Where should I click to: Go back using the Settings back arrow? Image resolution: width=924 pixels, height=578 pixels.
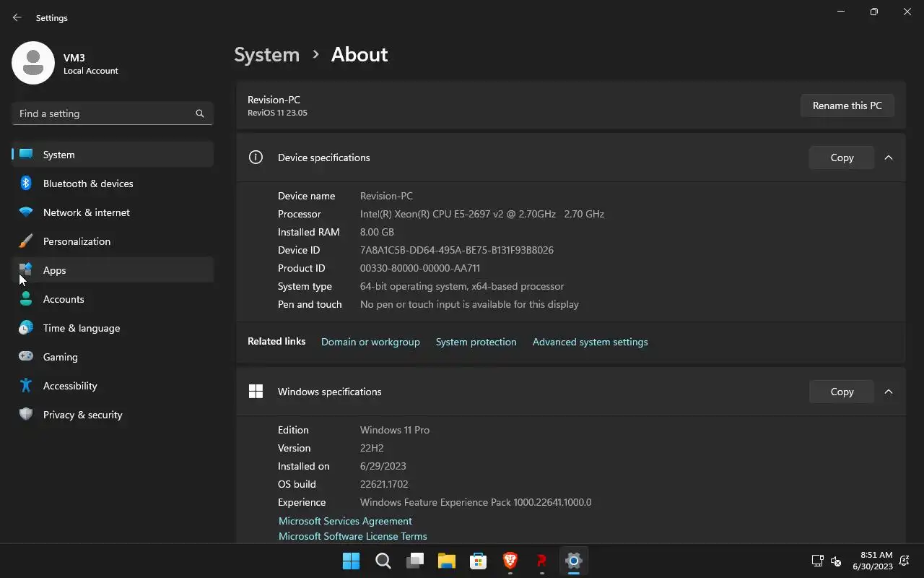pyautogui.click(x=17, y=17)
